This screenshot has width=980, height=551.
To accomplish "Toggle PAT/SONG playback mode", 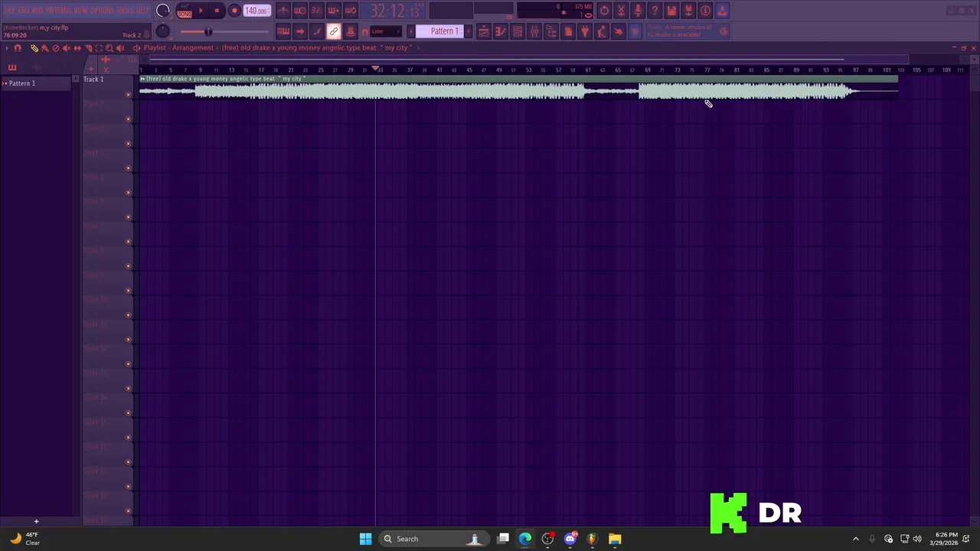I will point(185,11).
